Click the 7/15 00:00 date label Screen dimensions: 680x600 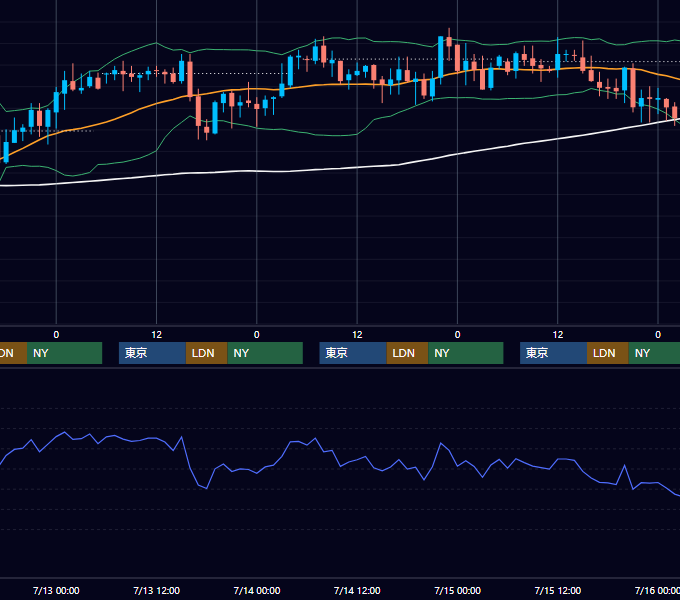tap(458, 590)
